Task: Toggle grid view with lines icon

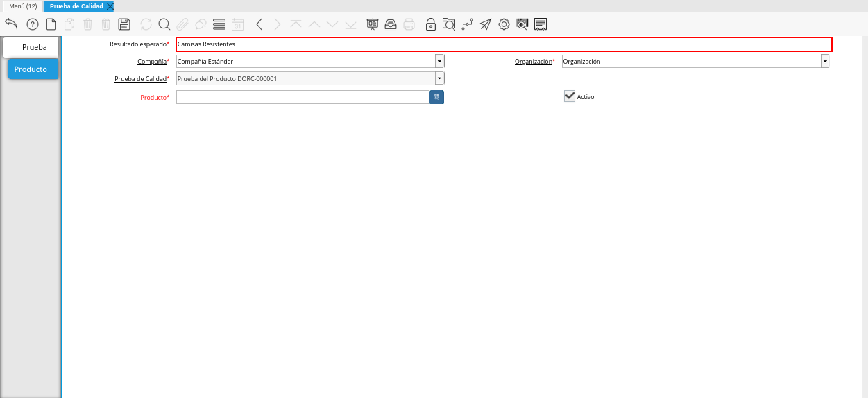Action: coord(219,24)
